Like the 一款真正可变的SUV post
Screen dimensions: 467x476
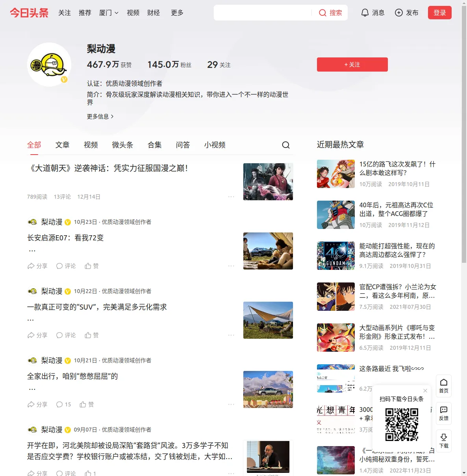91,335
